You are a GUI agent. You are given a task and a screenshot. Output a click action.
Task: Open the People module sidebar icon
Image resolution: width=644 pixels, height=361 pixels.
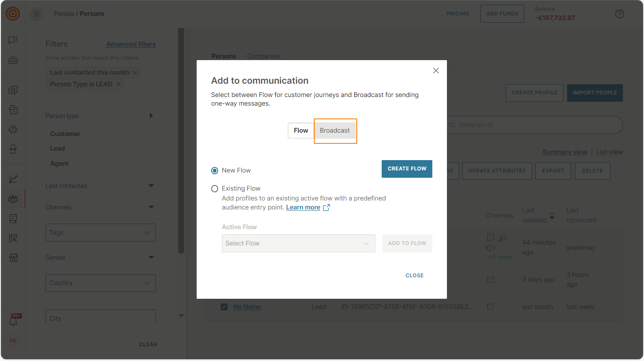tap(13, 199)
